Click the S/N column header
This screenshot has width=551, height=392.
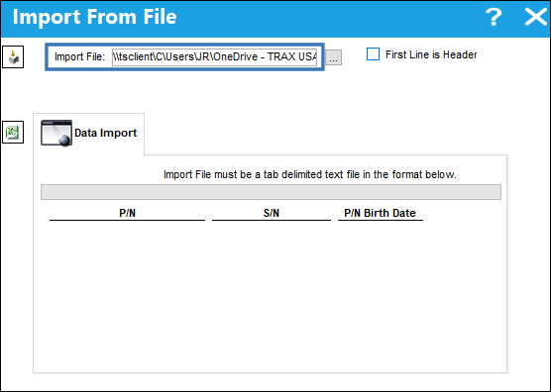(x=272, y=213)
